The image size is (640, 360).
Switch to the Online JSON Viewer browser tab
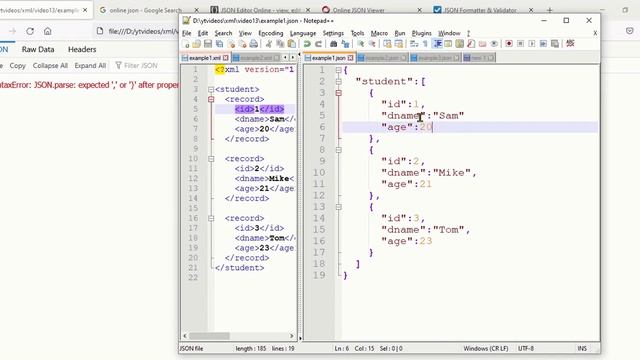[x=371, y=10]
